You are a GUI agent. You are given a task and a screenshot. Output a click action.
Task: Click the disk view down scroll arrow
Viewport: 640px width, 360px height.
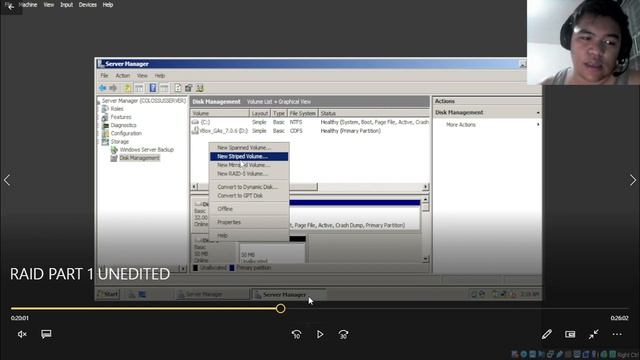click(425, 259)
